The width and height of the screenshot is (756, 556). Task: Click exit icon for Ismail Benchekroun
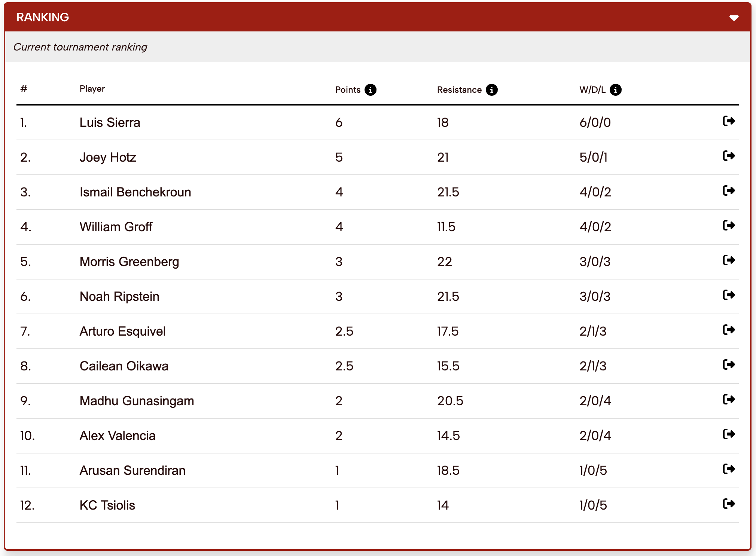pyautogui.click(x=729, y=191)
